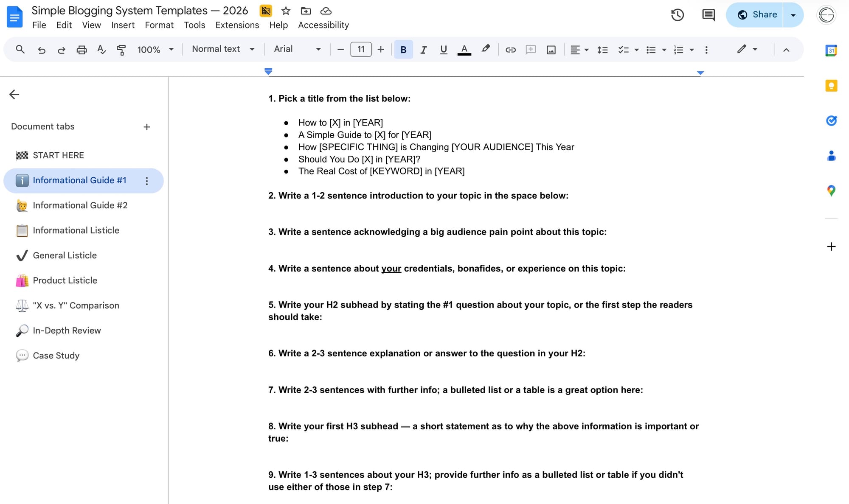Add a new document tab

146,127
